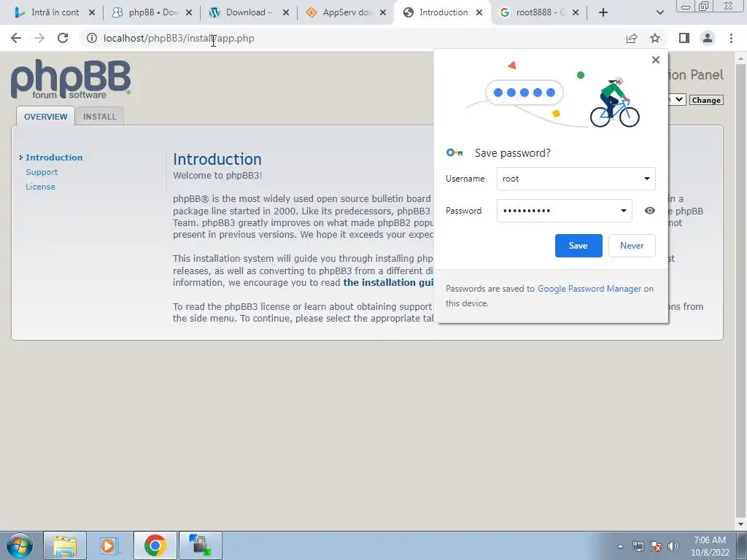Open Chrome three-dot menu
747x560 pixels.
click(731, 38)
